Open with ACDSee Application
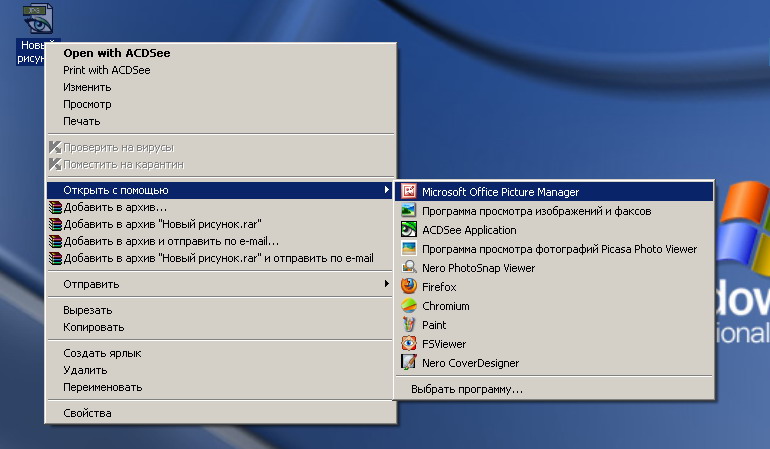The width and height of the screenshot is (770, 449). coord(554,230)
